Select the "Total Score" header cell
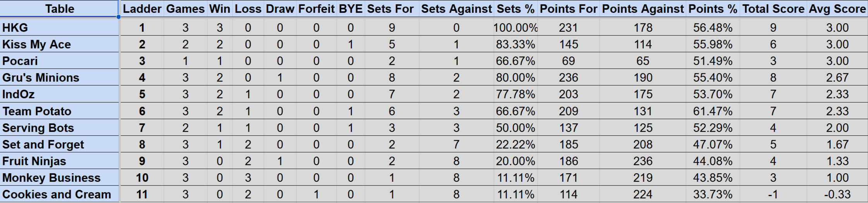Viewport: 868px width, 203px height. click(x=773, y=9)
